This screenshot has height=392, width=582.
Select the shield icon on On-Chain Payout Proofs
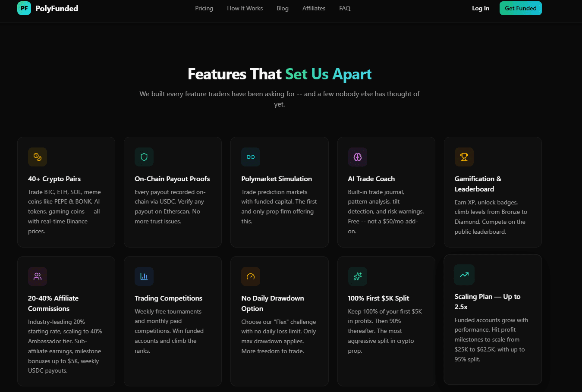(144, 157)
